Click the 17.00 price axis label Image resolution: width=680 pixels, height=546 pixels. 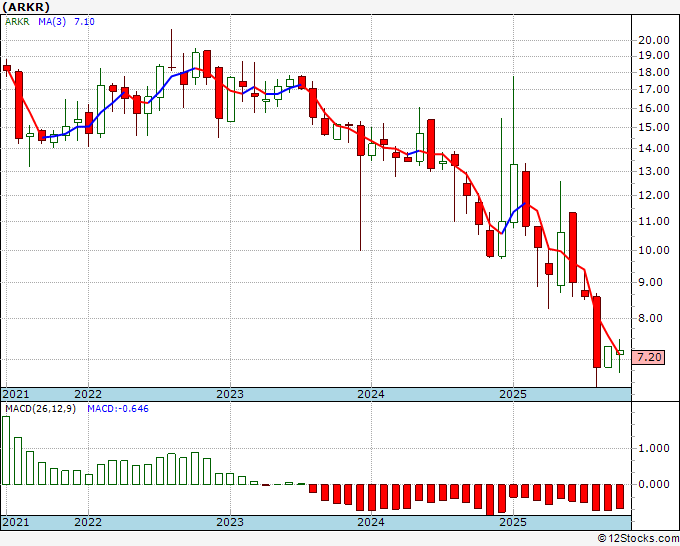point(654,90)
